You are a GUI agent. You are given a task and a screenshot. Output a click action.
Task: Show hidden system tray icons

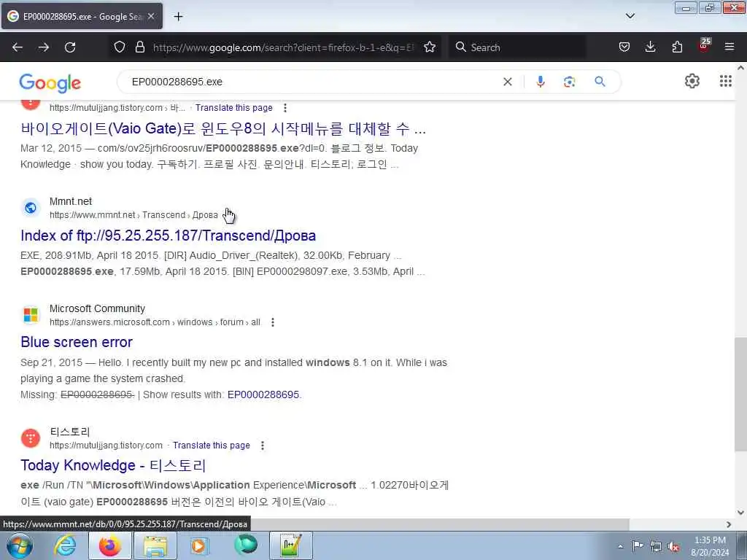tap(620, 547)
